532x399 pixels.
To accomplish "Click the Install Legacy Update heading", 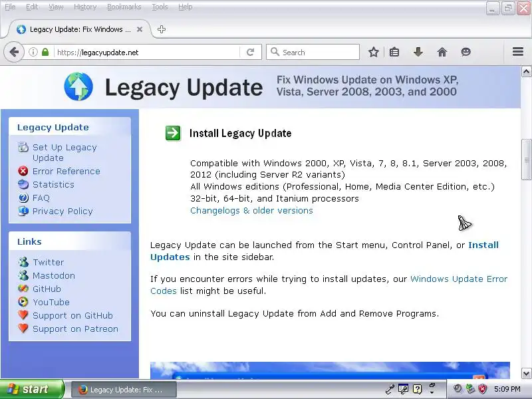I will pyautogui.click(x=240, y=133).
